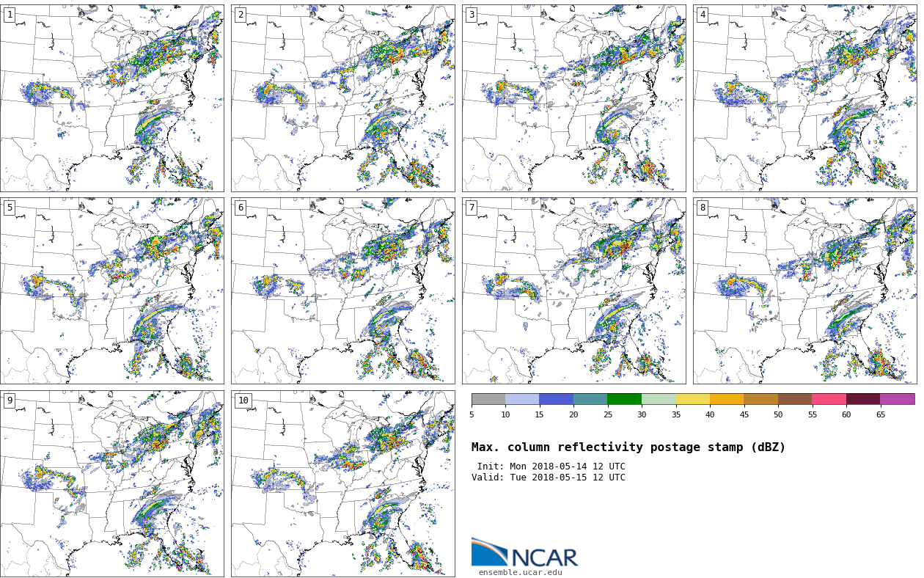Click the blue 15-20 dBZ swatch
Image resolution: width=924 pixels, height=578 pixels.
[556, 399]
